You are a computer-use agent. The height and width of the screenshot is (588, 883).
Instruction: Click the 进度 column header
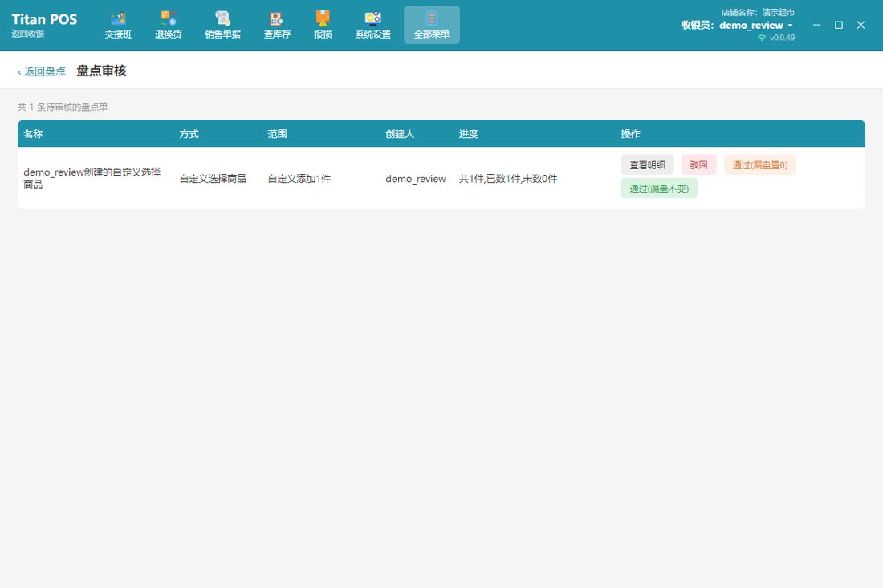[x=469, y=134]
